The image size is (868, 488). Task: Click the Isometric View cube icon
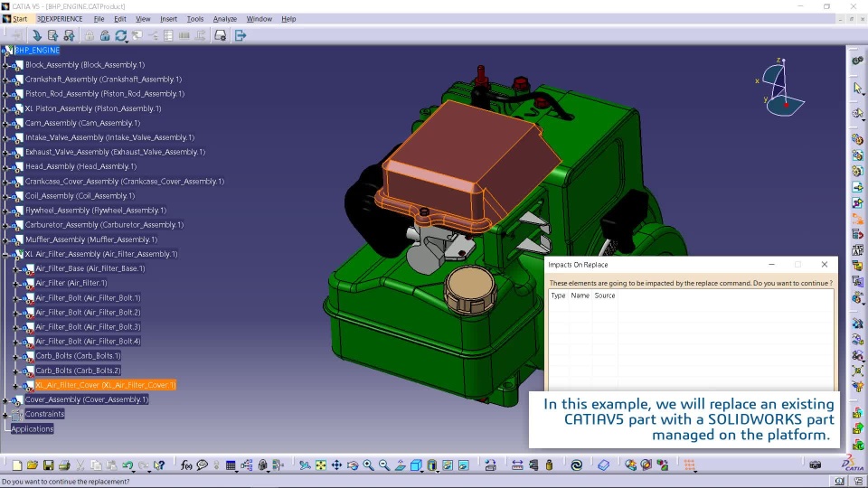[416, 465]
